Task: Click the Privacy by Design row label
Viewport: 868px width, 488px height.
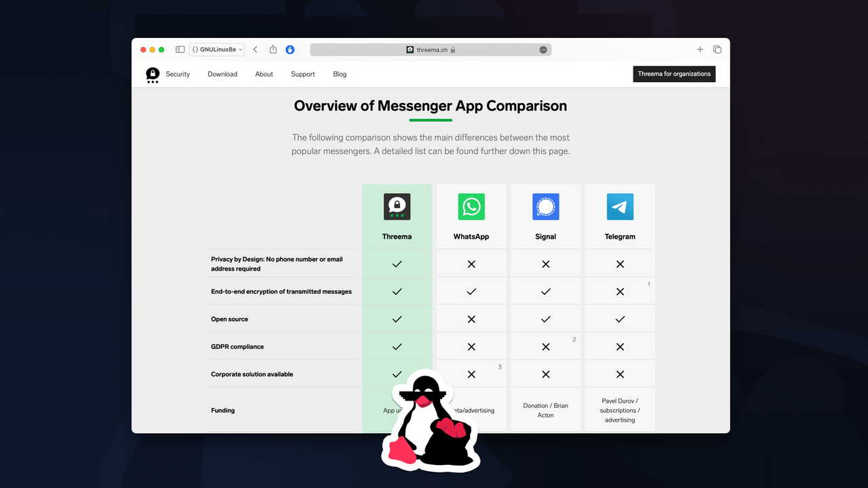Action: [277, 264]
